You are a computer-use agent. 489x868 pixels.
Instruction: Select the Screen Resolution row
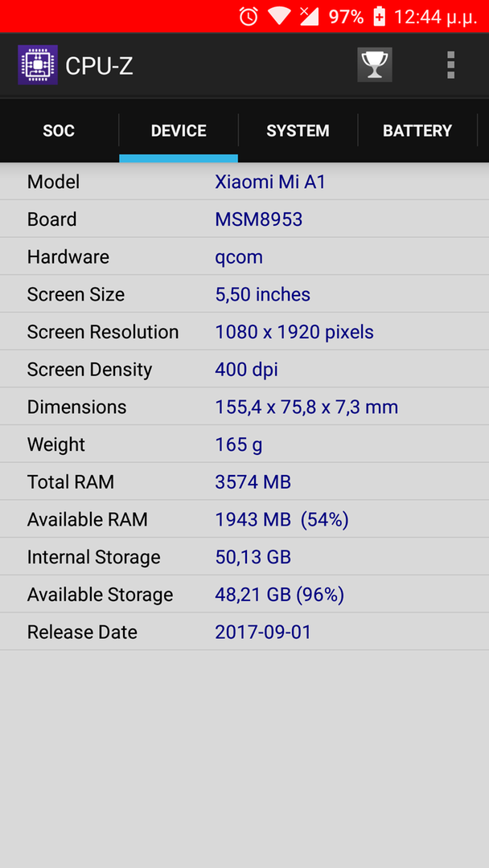244,332
